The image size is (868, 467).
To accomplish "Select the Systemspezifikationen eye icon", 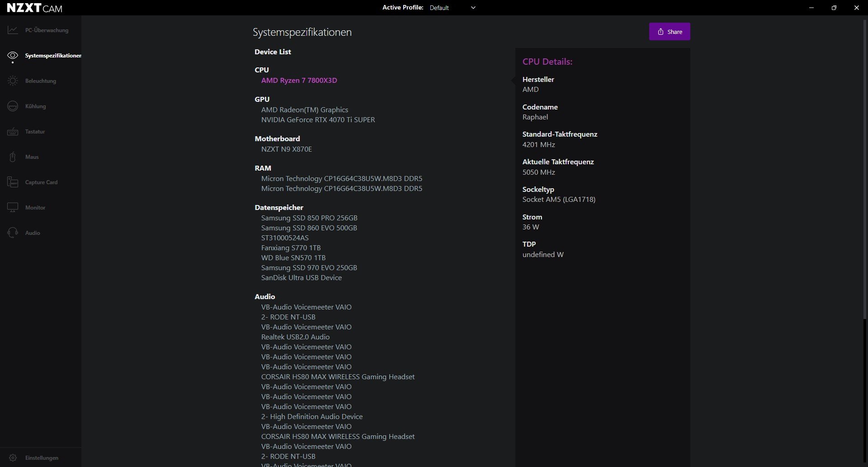I will 13,55.
